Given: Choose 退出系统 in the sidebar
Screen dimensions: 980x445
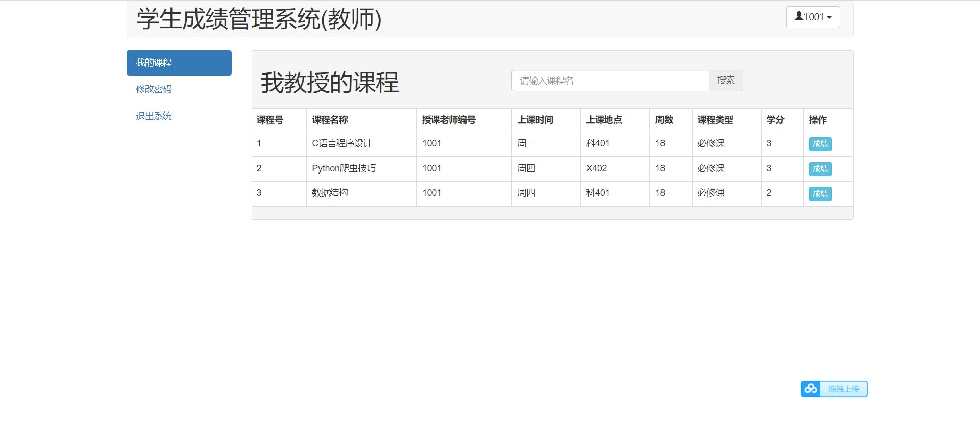Looking at the screenshot, I should (154, 116).
